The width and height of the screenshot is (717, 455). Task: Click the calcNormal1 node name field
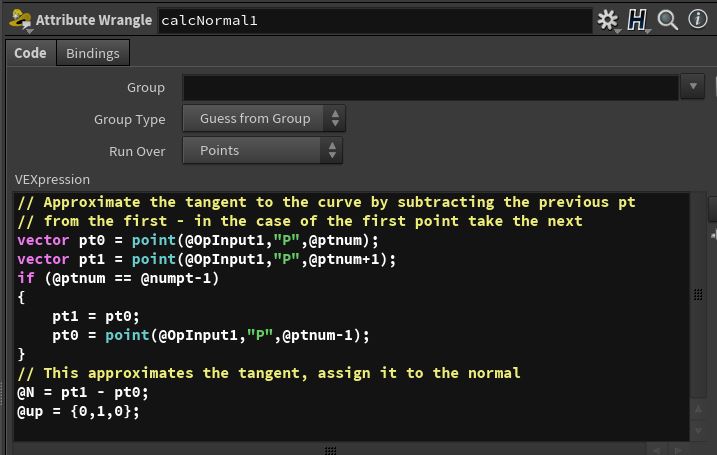[x=375, y=20]
